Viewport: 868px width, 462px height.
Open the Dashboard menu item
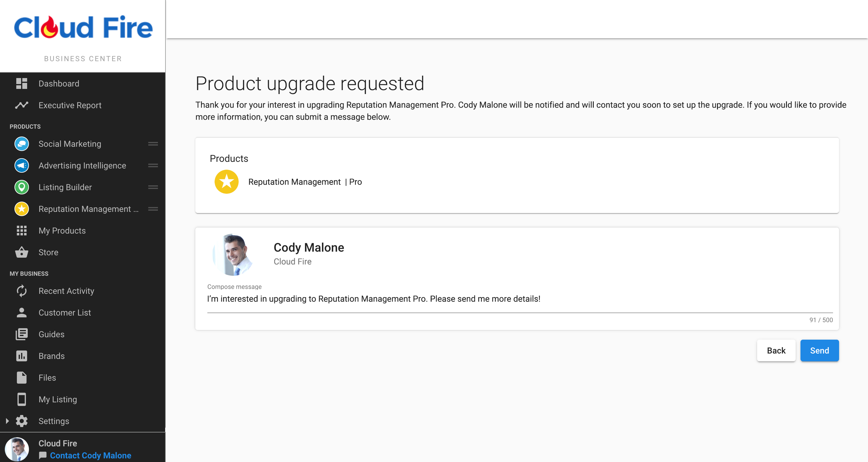point(83,83)
